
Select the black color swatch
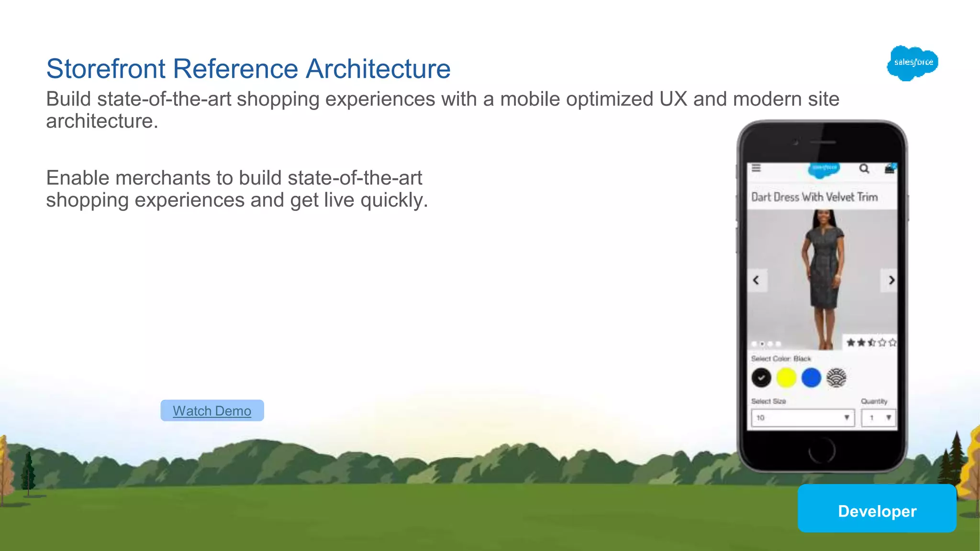click(761, 378)
